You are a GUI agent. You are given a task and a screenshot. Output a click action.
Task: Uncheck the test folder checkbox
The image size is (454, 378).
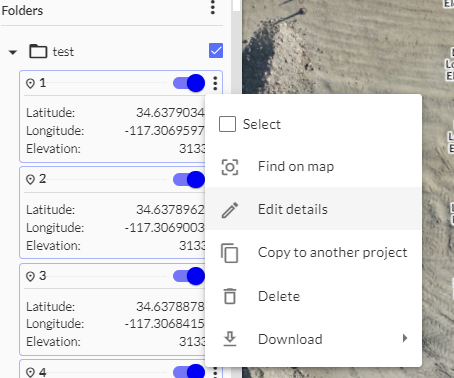click(x=216, y=51)
